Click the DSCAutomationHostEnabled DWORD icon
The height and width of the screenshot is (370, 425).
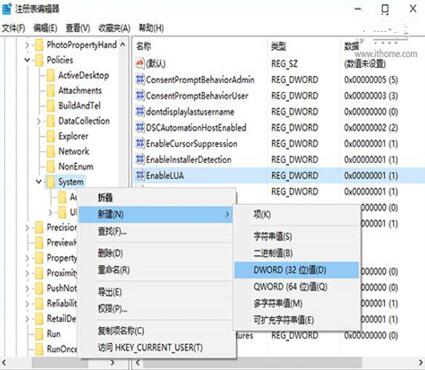click(140, 127)
